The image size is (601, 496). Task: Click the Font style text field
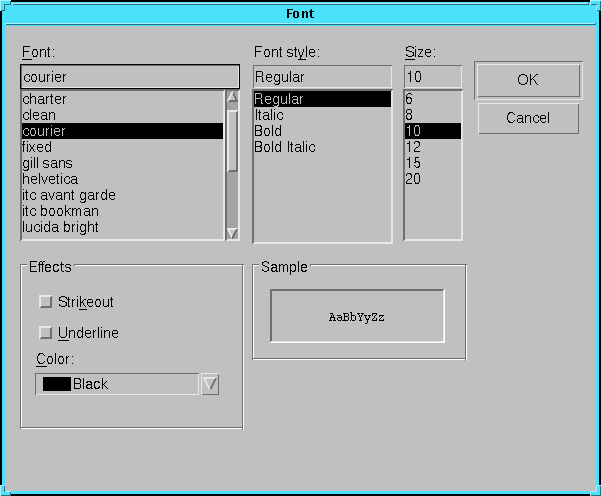click(x=321, y=77)
